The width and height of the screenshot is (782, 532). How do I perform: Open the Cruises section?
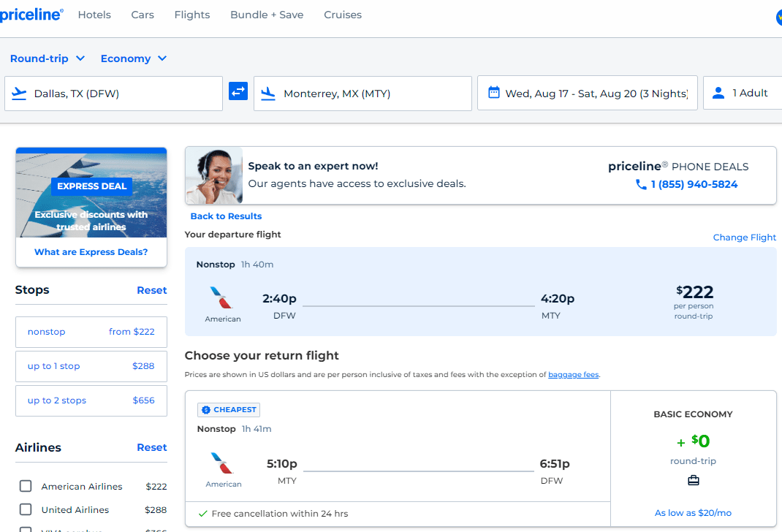(342, 15)
